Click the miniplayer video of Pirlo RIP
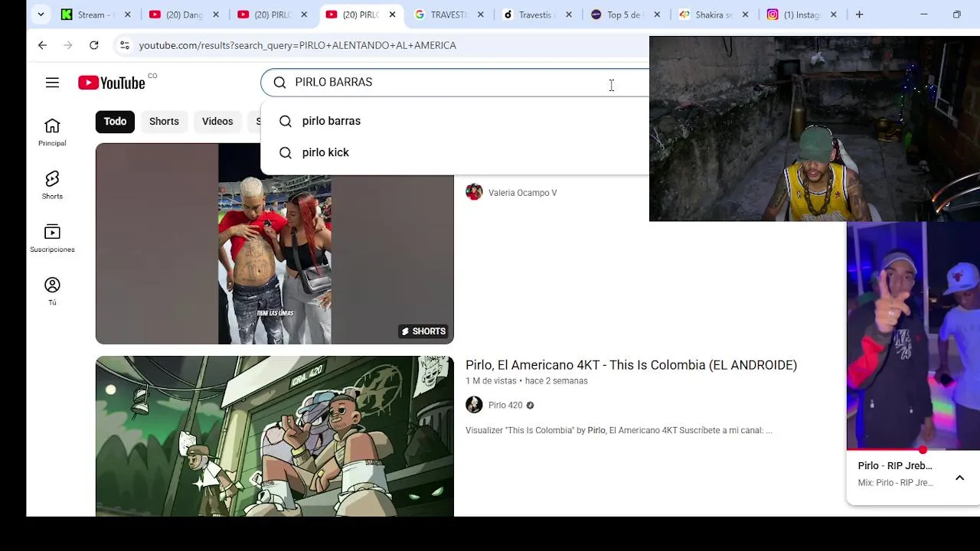The image size is (980, 551). 913,335
